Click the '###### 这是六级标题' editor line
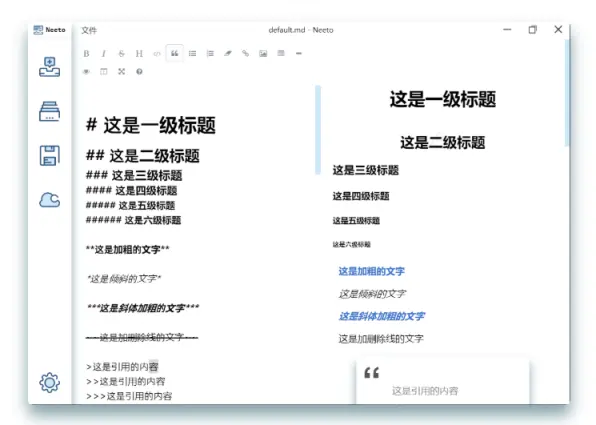 133,220
